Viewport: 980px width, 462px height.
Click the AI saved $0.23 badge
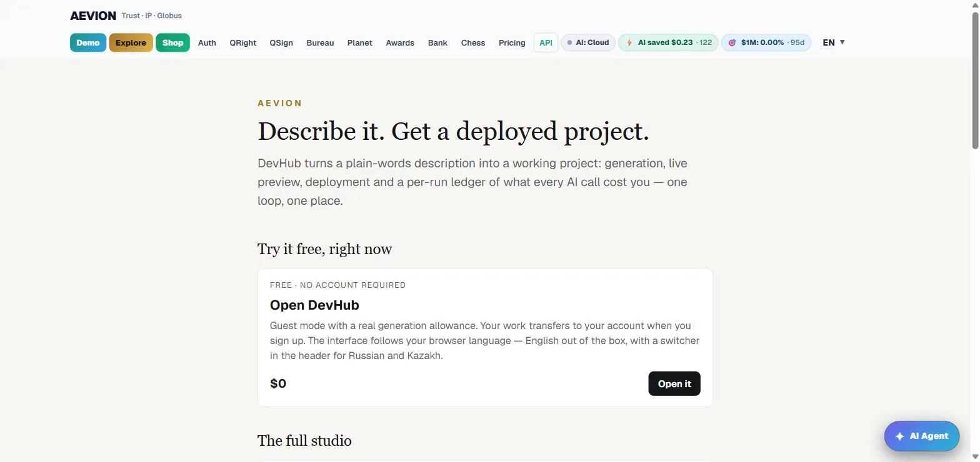[x=668, y=42]
